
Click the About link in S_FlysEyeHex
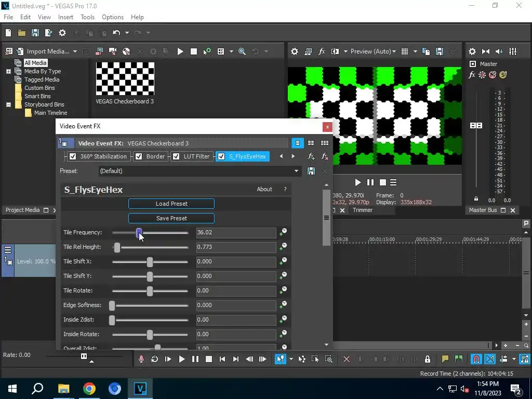[x=264, y=189]
